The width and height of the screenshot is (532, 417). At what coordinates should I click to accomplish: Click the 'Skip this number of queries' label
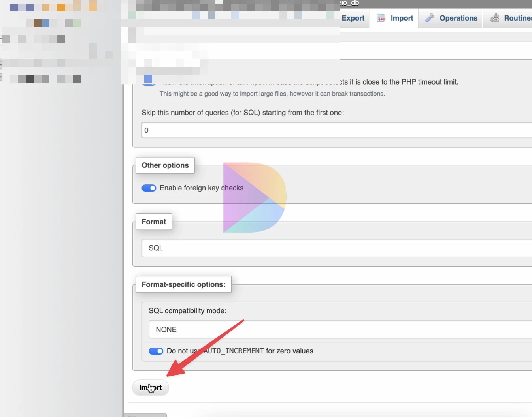point(243,113)
